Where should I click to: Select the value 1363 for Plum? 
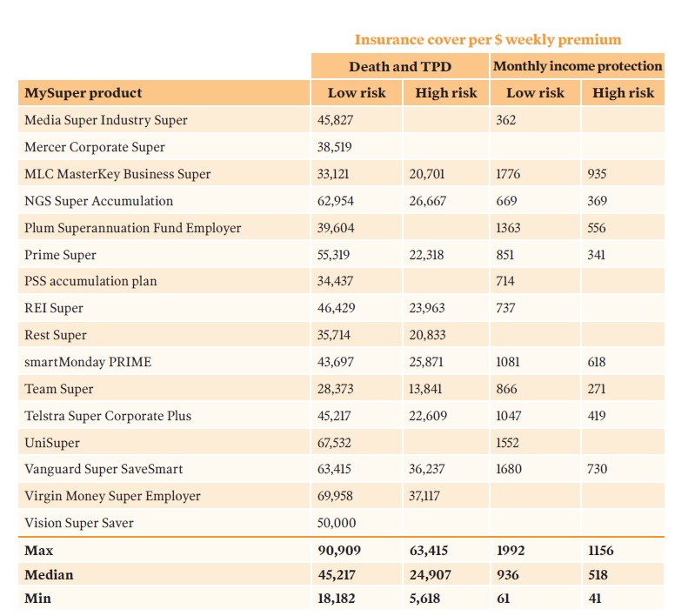click(x=508, y=228)
